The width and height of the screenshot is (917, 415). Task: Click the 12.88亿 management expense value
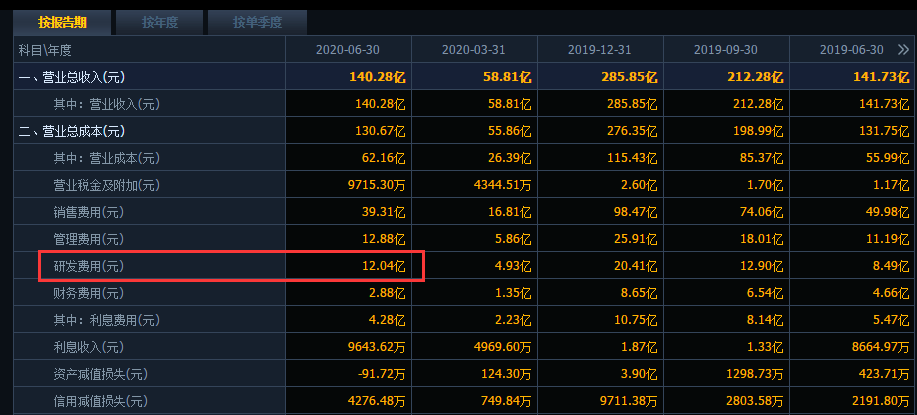point(384,239)
